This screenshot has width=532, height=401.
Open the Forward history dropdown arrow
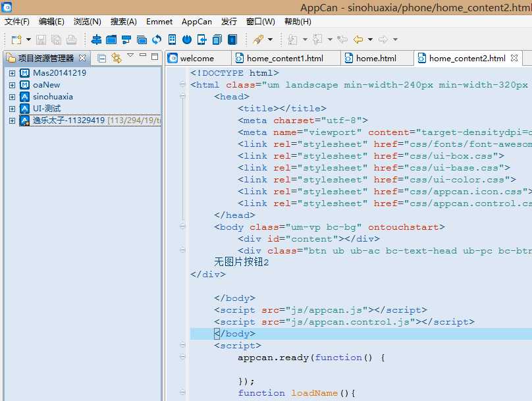coord(395,40)
